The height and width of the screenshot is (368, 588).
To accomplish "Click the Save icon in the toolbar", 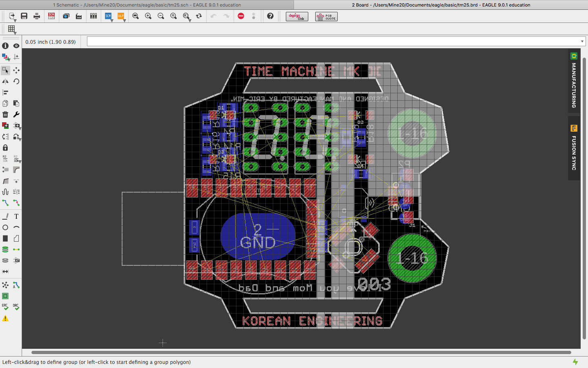I will pos(24,16).
